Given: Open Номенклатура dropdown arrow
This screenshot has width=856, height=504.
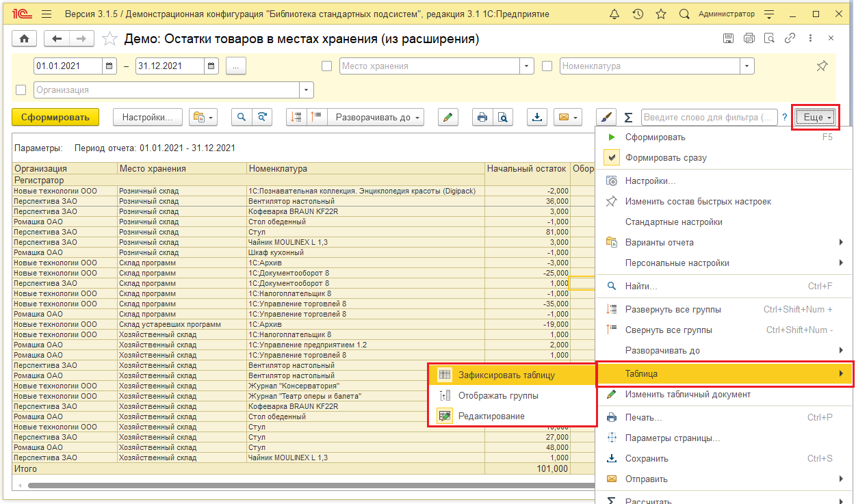Looking at the screenshot, I should (747, 66).
